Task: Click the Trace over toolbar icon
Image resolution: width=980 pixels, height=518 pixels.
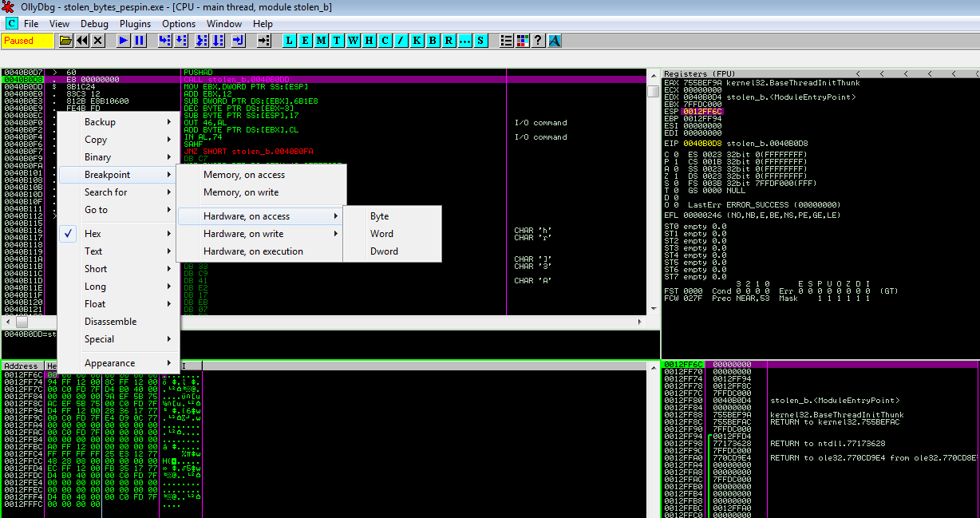Action: coord(218,40)
